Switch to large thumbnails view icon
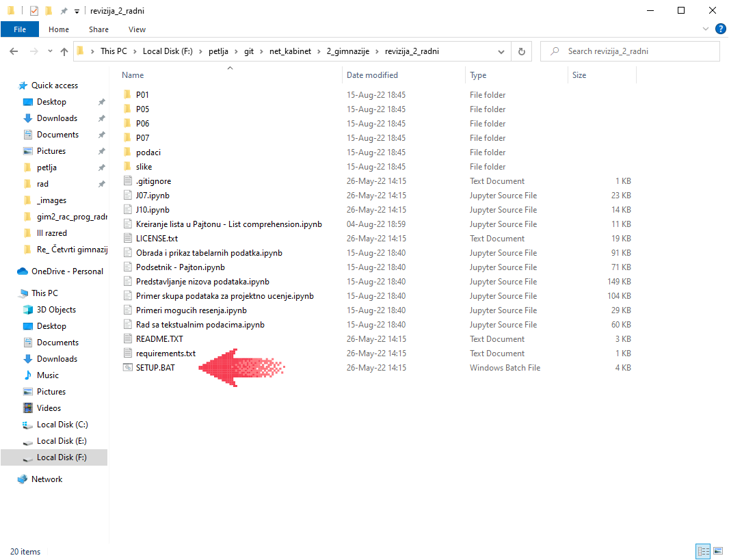The width and height of the screenshot is (729, 560). [x=718, y=551]
